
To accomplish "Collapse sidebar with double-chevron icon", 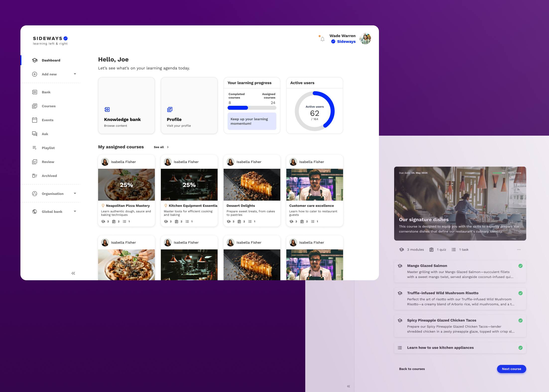I will [x=73, y=273].
